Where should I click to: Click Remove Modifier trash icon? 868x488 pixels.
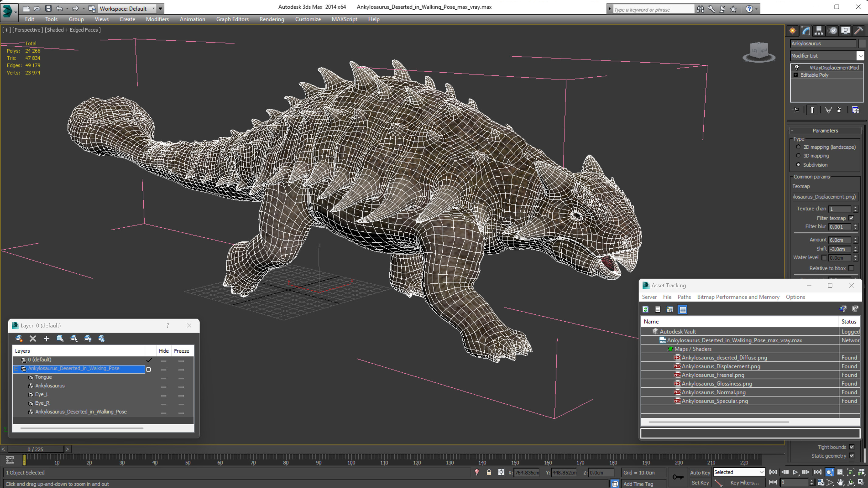tap(839, 110)
